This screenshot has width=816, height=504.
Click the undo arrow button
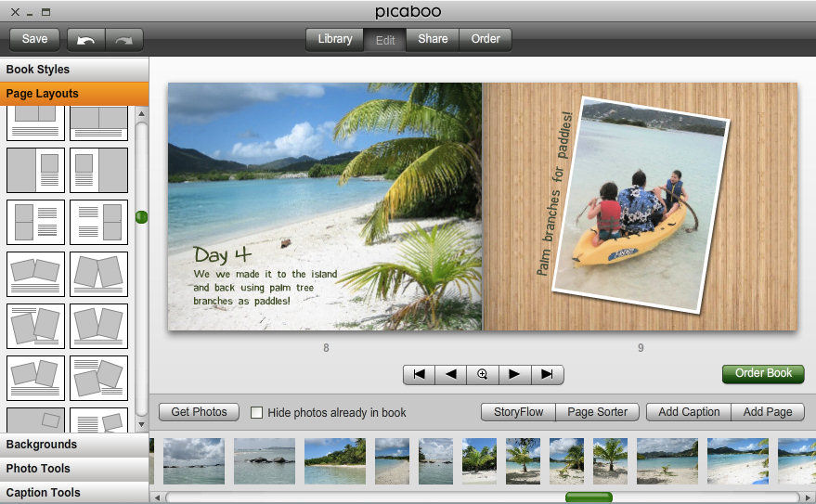86,40
